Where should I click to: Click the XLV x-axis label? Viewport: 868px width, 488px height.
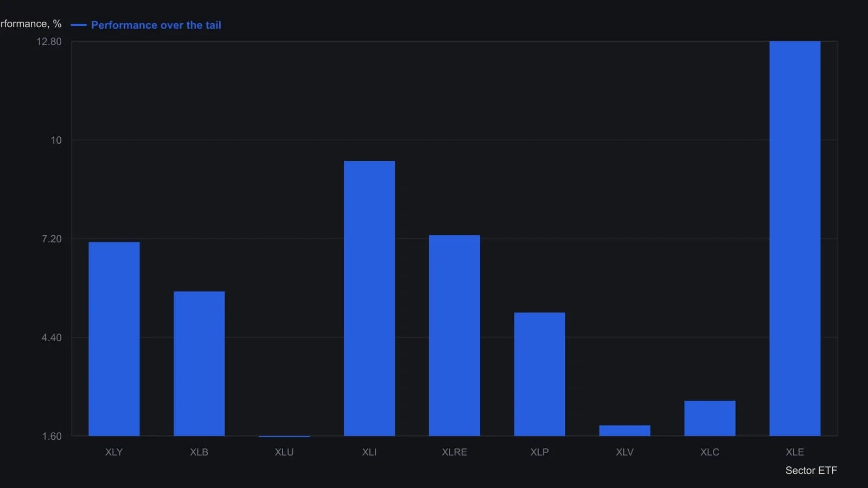(x=625, y=452)
